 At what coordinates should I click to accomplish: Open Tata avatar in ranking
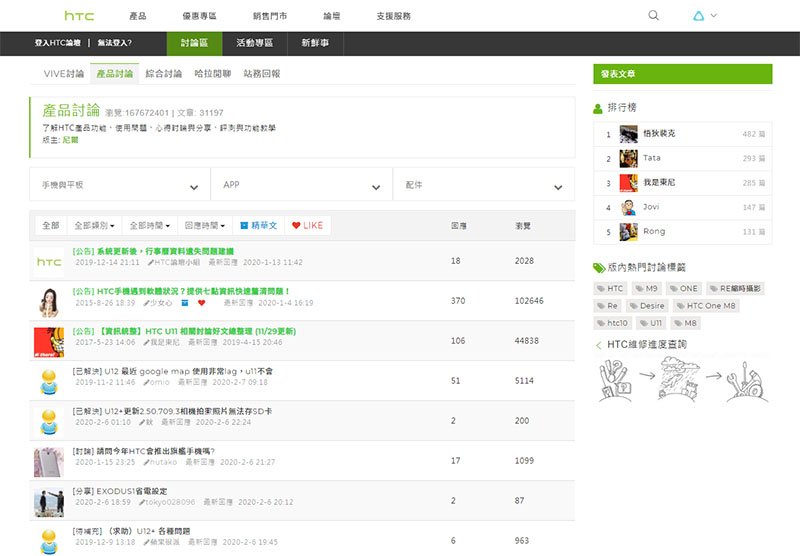628,159
